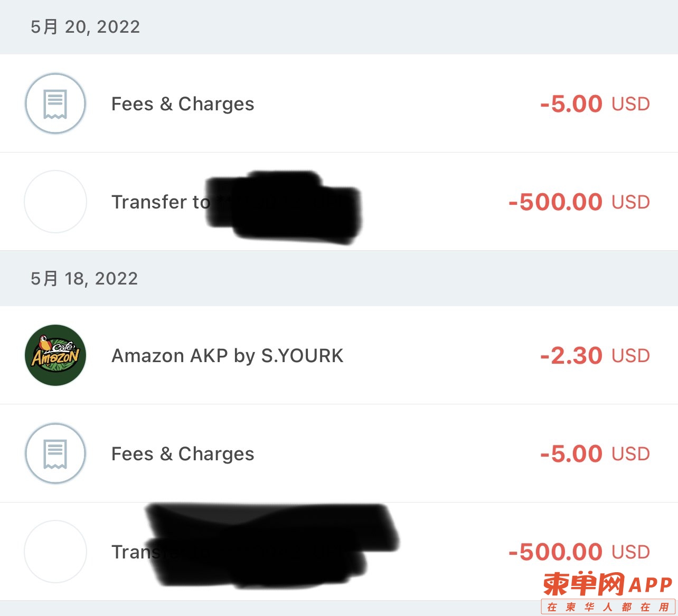Tap the -5.00 USD amount on May 18
The height and width of the screenshot is (616, 678).
pyautogui.click(x=595, y=454)
